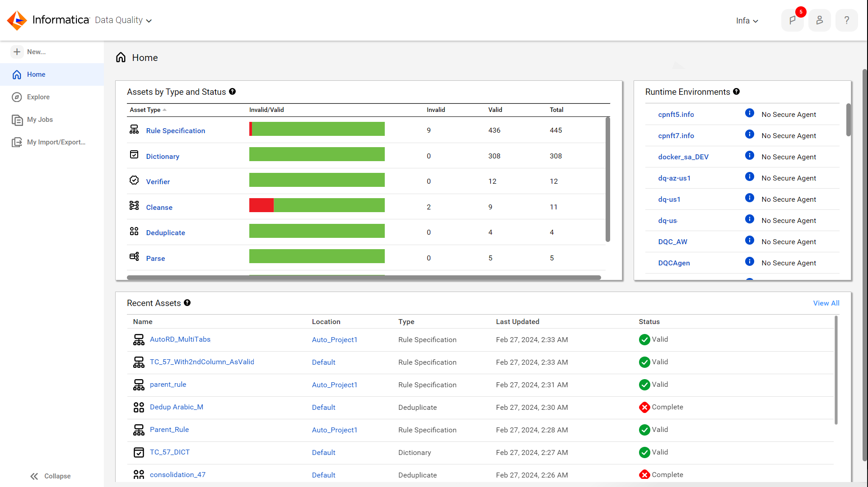868x487 pixels.
Task: Open the consolidation_47 asset
Action: (x=177, y=475)
